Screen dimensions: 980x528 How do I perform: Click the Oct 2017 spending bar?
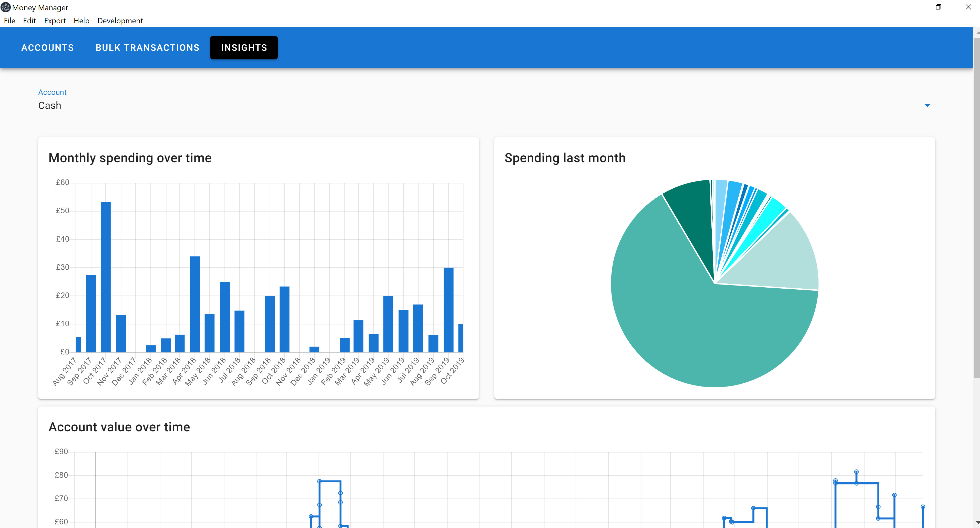coord(106,277)
